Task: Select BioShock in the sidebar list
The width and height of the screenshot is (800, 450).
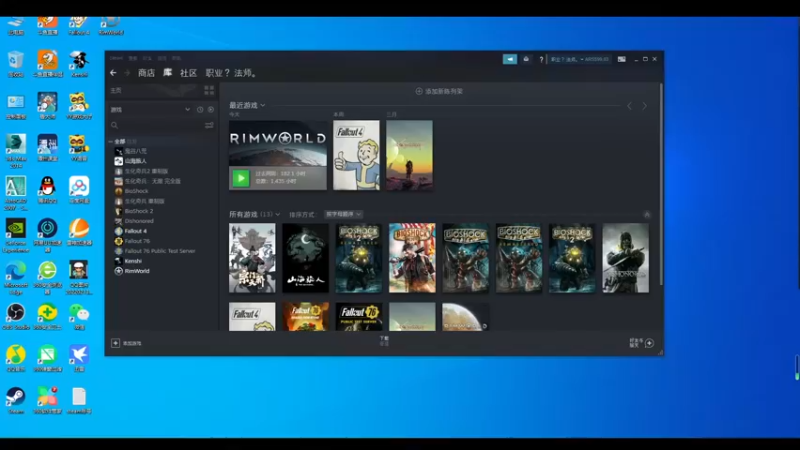Action: (x=136, y=191)
